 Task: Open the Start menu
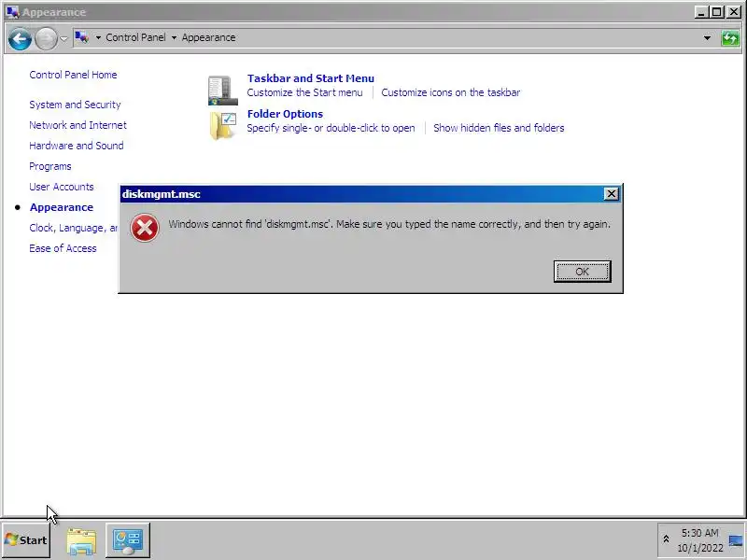(x=26, y=540)
